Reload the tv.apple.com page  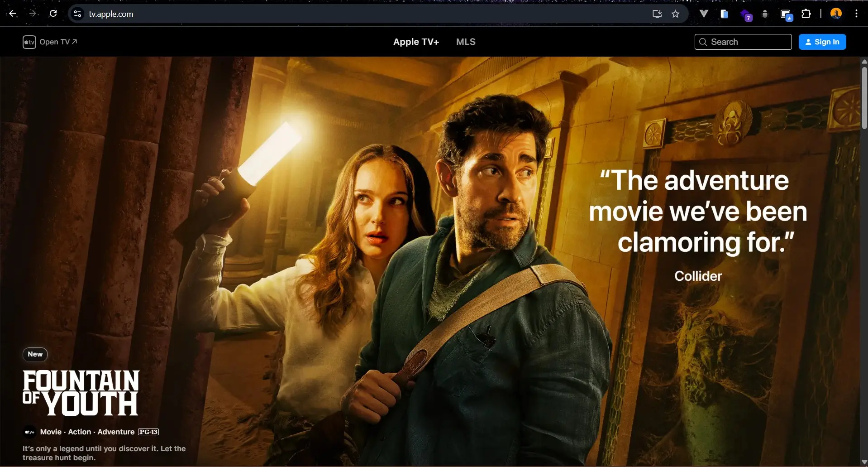(53, 14)
